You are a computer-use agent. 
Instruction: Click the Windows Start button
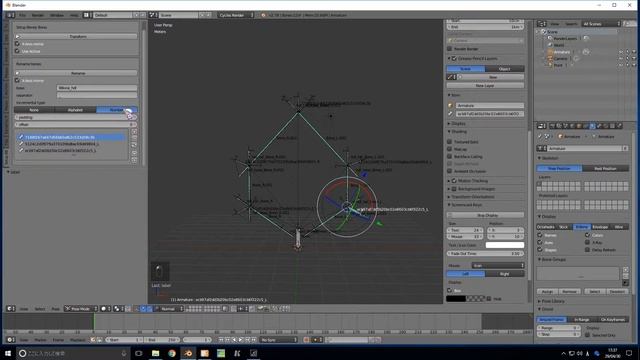[x=8, y=353]
